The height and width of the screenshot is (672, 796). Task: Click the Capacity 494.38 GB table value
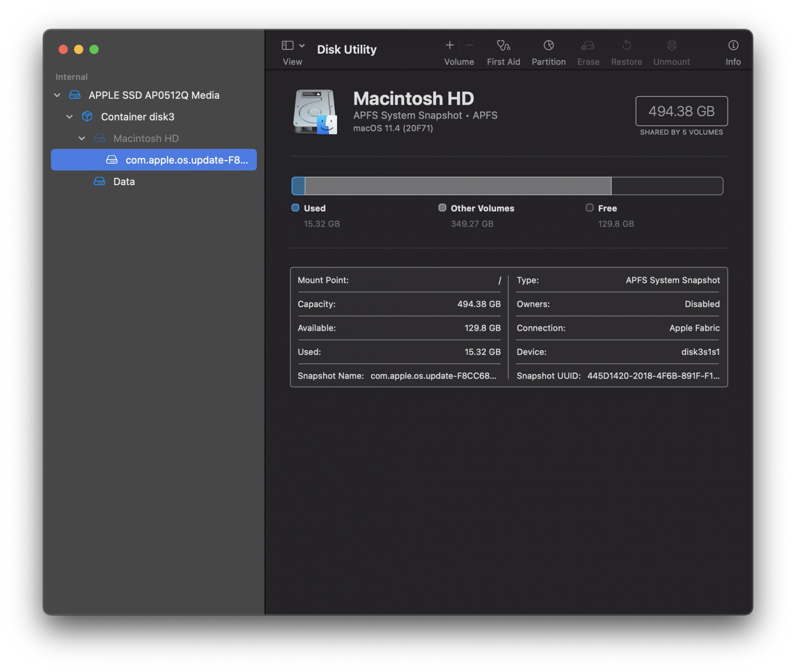pos(479,304)
